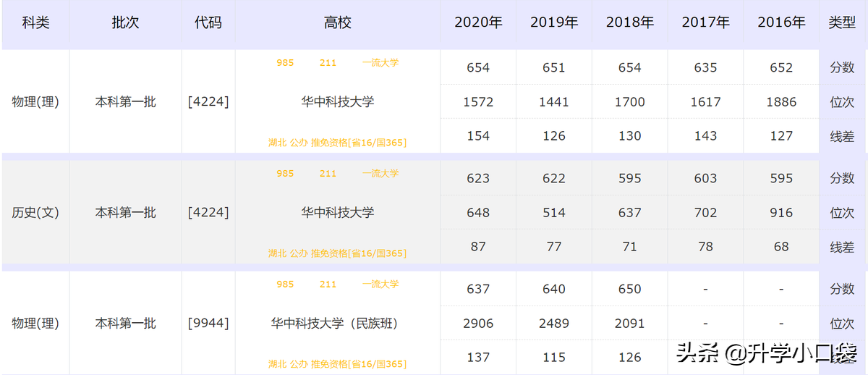Click the history rank 702
868x375 pixels.
[x=705, y=213]
